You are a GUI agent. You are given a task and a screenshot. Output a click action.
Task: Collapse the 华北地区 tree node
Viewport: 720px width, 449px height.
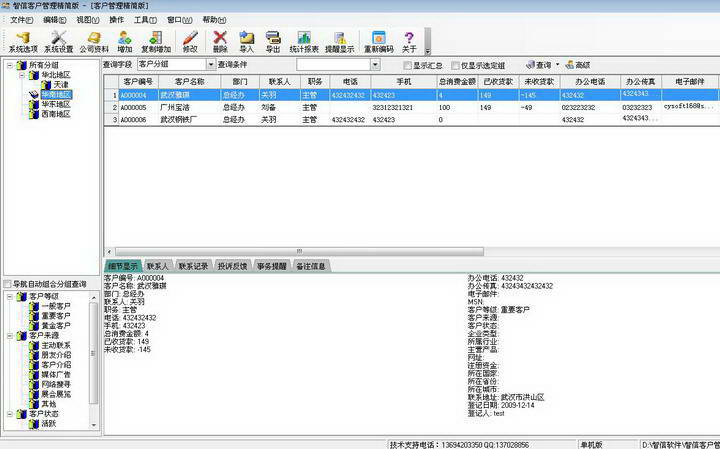pos(22,75)
